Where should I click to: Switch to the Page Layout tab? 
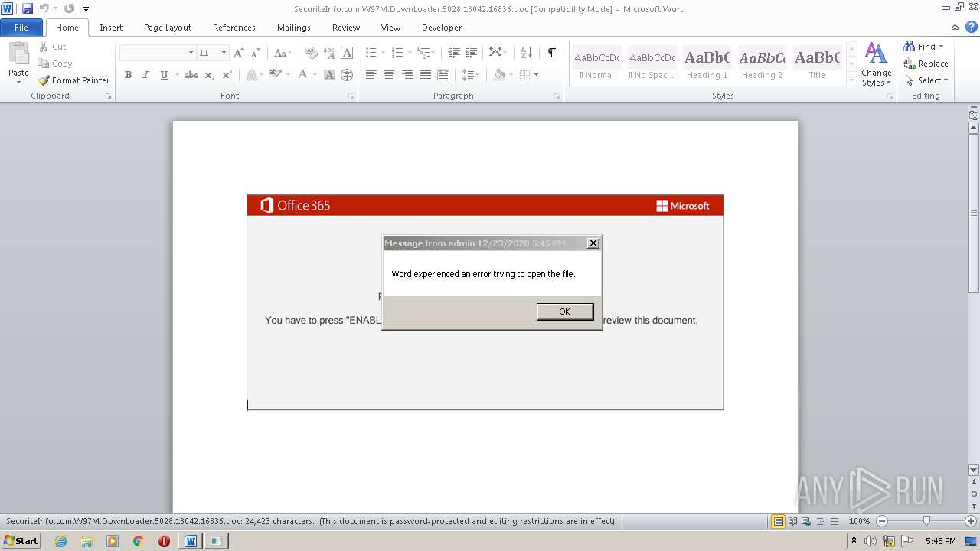[168, 28]
